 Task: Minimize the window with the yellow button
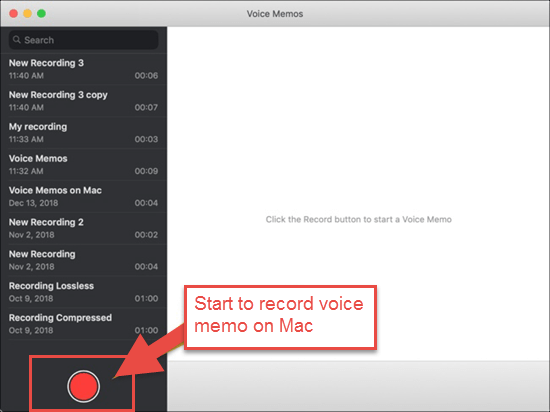coord(27,14)
